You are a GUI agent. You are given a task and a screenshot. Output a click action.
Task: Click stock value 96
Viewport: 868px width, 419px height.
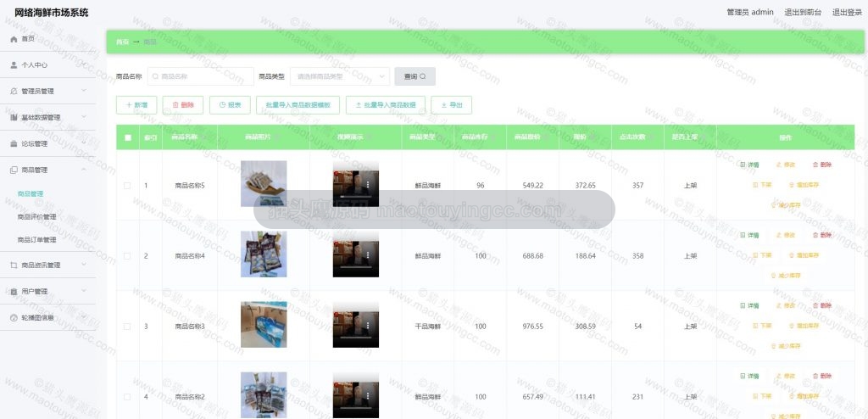click(x=480, y=185)
